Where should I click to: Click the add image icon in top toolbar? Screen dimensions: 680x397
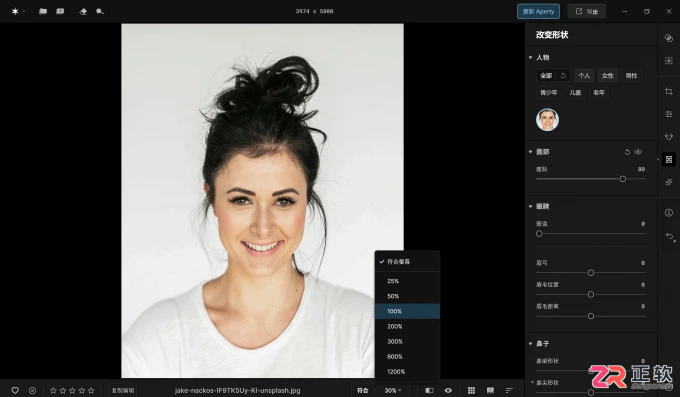coord(60,11)
